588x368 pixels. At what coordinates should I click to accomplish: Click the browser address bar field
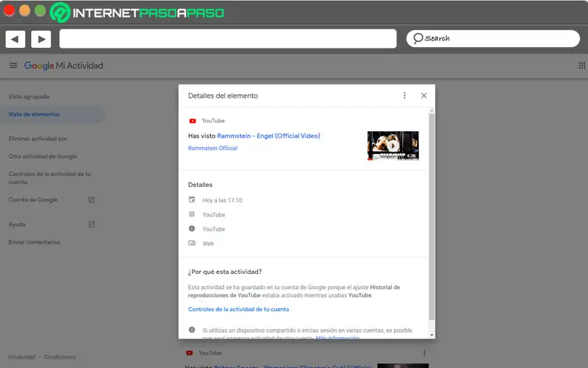(x=228, y=39)
